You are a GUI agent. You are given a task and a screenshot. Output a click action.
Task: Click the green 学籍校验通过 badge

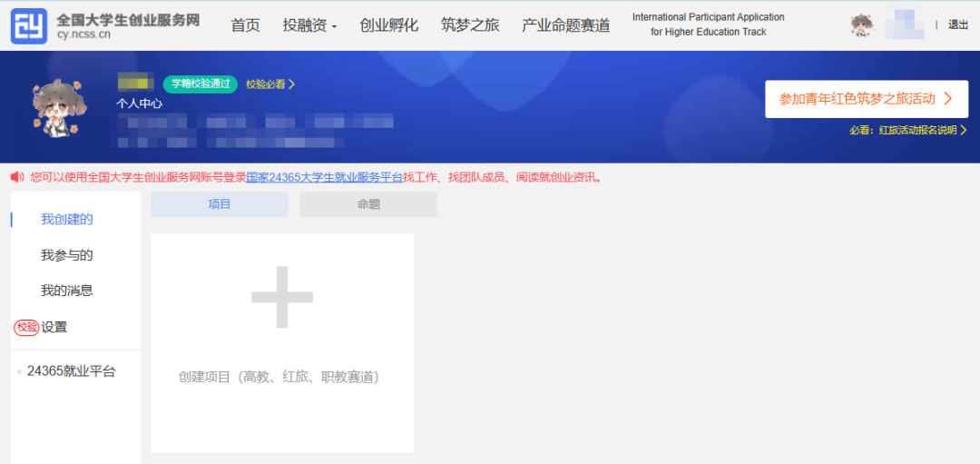coord(201,84)
